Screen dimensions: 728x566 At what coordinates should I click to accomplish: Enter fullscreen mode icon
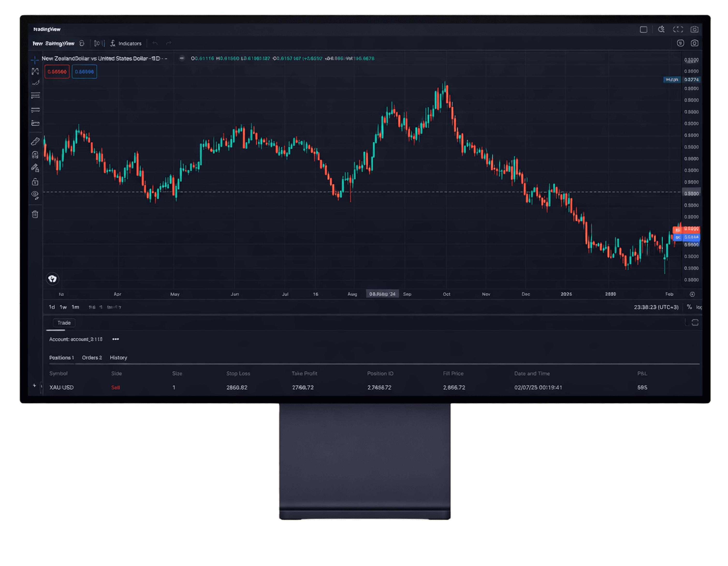click(x=678, y=29)
